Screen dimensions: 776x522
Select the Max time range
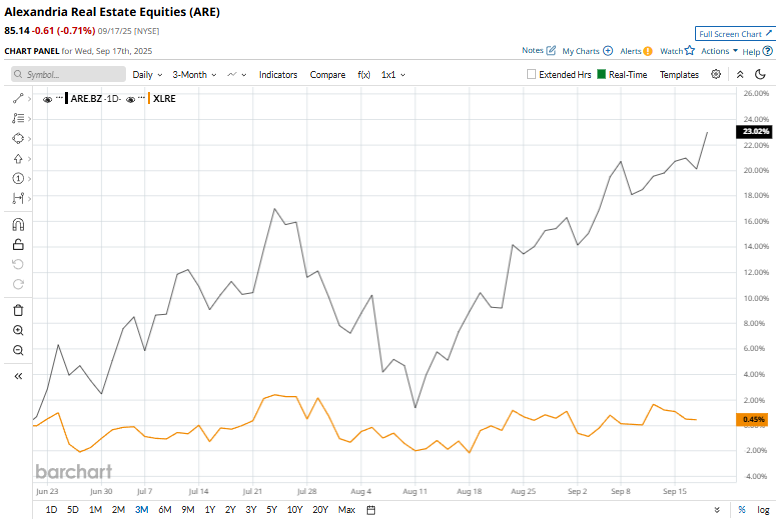(x=346, y=510)
